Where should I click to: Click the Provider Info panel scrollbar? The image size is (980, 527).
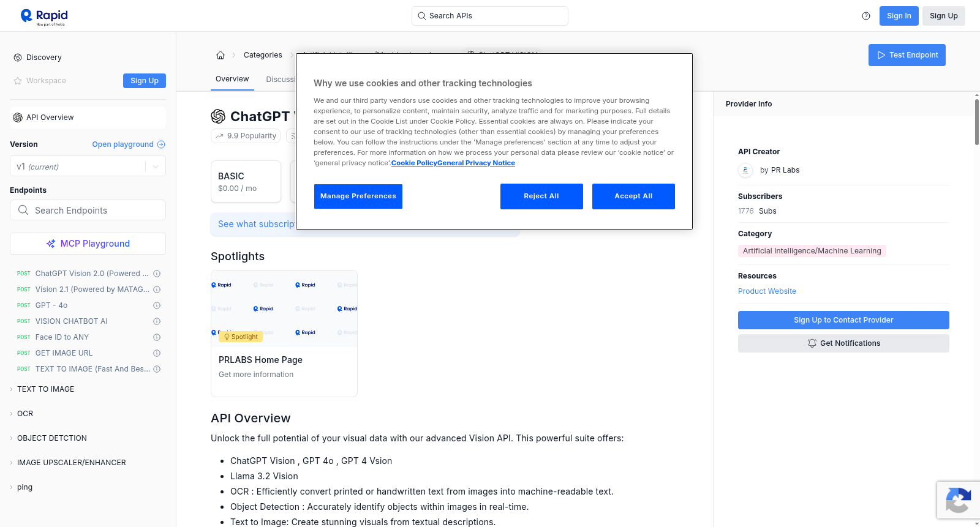977,121
